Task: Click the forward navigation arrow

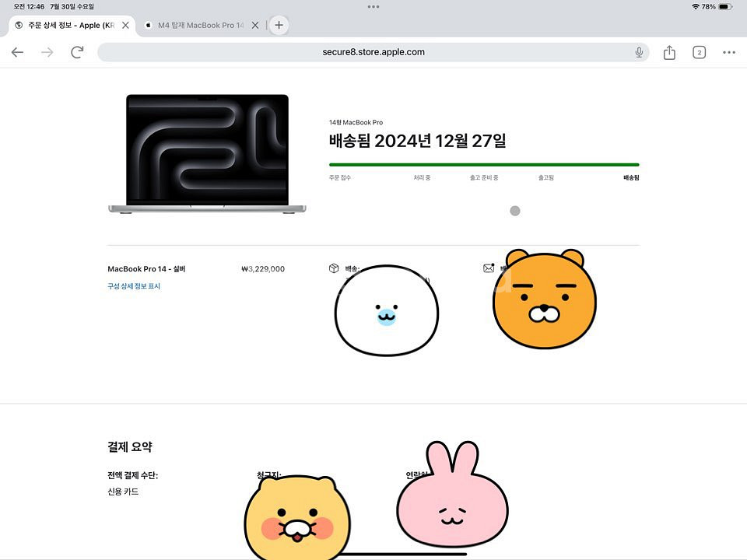Action: 47,52
